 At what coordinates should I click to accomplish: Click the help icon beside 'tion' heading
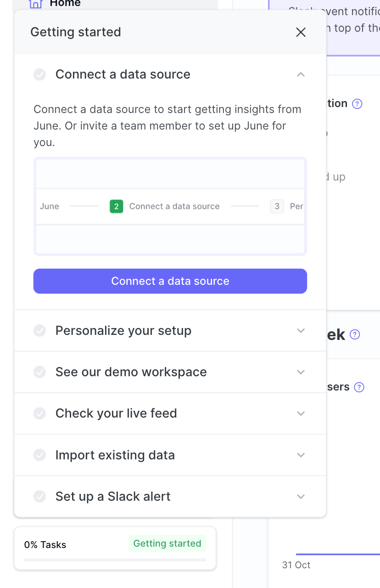pyautogui.click(x=357, y=104)
